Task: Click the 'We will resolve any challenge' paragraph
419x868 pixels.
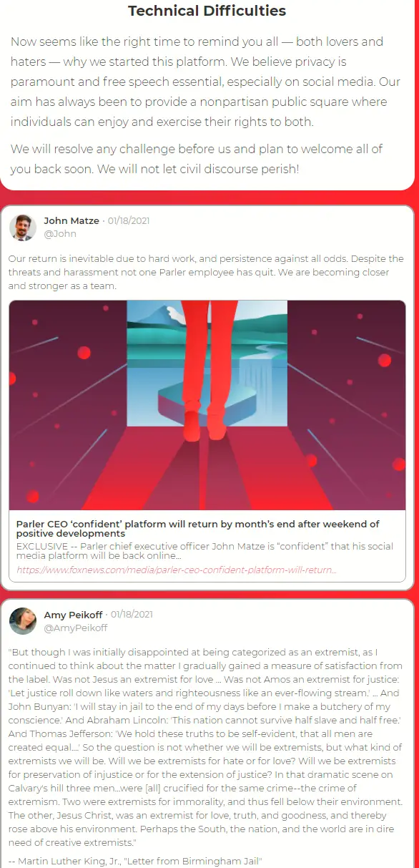Action: click(197, 159)
